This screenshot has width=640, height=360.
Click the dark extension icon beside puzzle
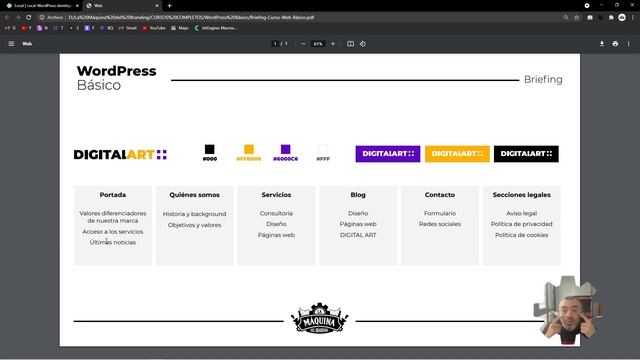600,18
